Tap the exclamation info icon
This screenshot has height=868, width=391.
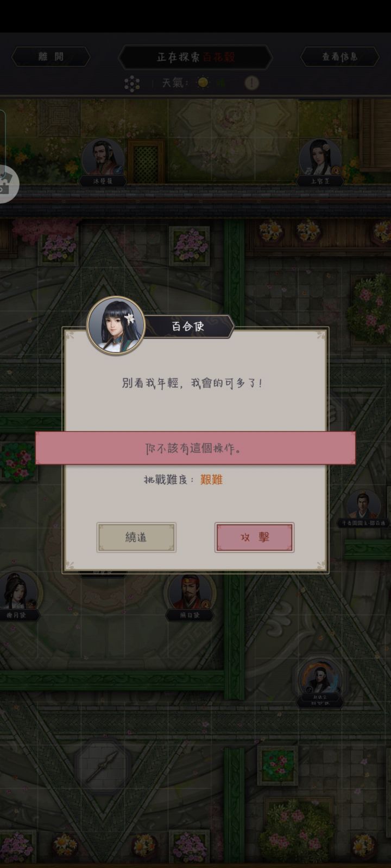[251, 83]
